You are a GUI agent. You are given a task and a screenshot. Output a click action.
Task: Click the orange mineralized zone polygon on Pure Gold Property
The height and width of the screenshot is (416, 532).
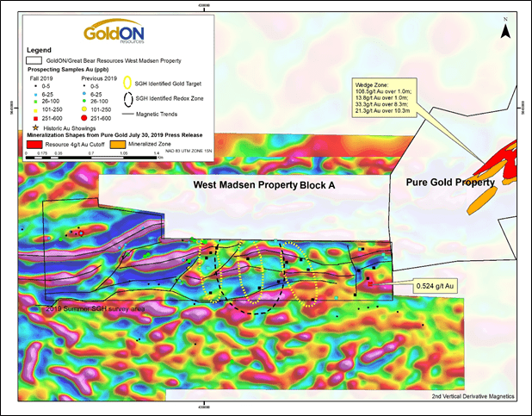tap(482, 201)
